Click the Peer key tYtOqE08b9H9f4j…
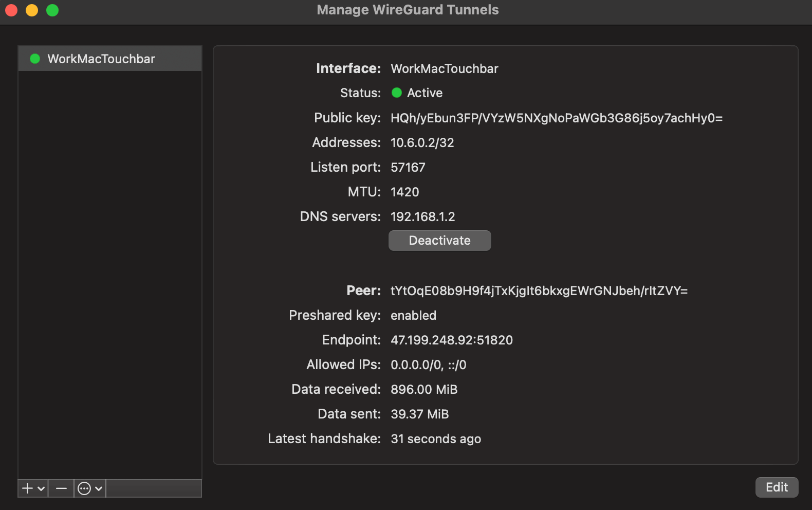This screenshot has width=812, height=510. [x=539, y=291]
